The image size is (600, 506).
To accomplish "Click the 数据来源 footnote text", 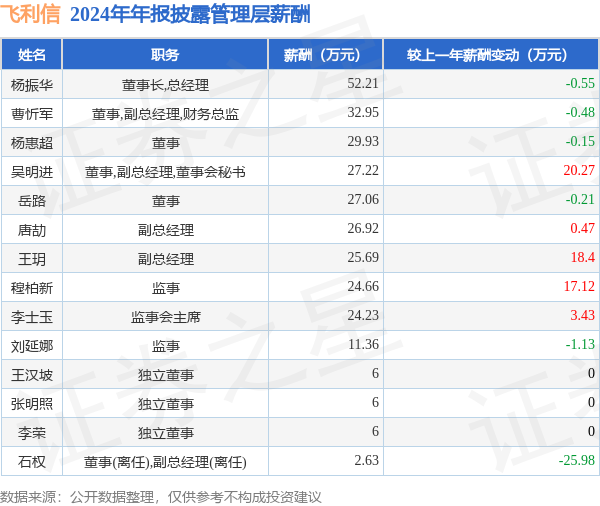I will point(161,497).
